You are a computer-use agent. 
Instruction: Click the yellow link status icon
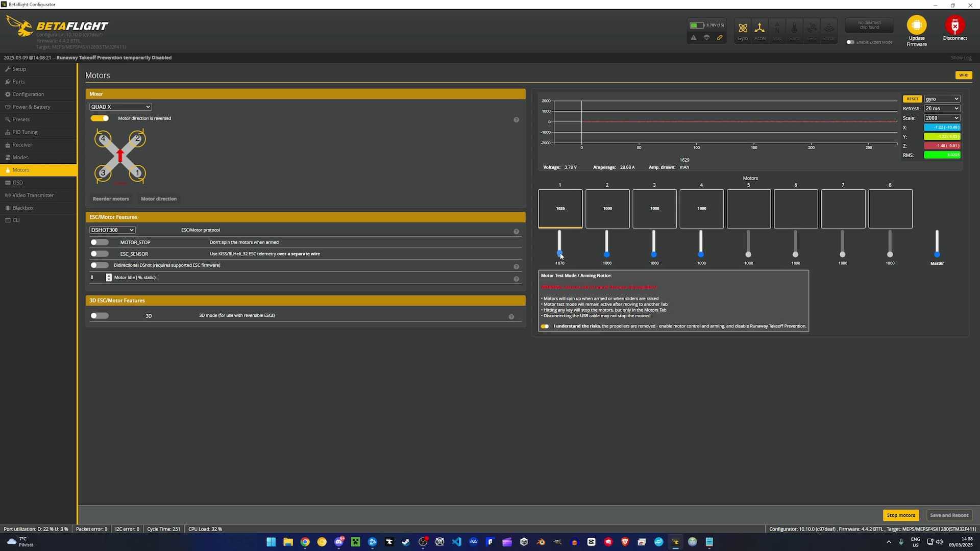pyautogui.click(x=720, y=38)
